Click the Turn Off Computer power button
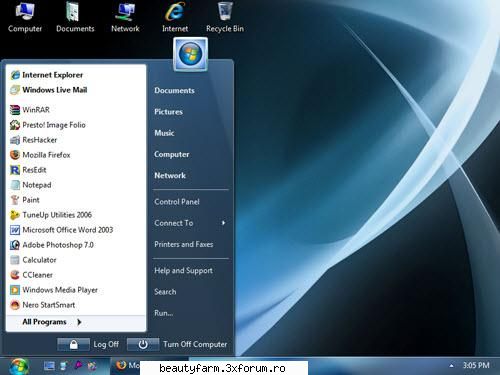The image size is (500, 375). point(143,344)
